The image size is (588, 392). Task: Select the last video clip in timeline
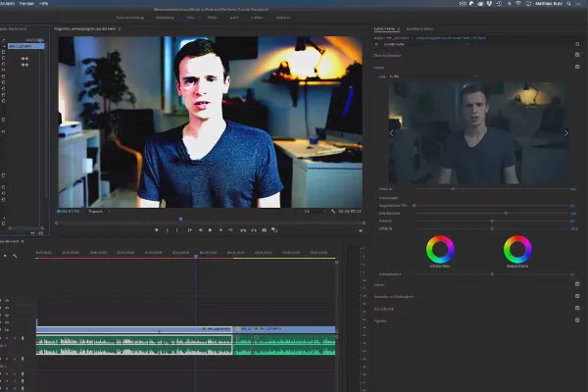point(294,329)
